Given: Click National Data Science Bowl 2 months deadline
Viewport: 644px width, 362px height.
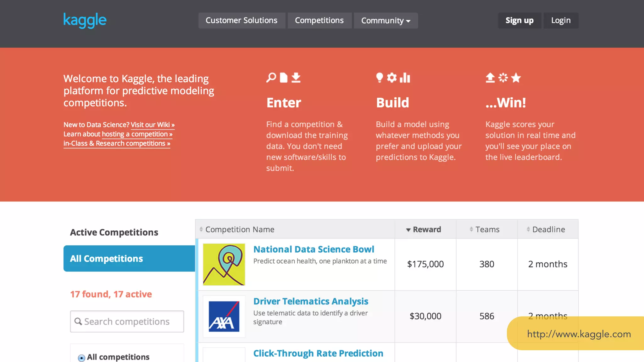Looking at the screenshot, I should [x=548, y=264].
